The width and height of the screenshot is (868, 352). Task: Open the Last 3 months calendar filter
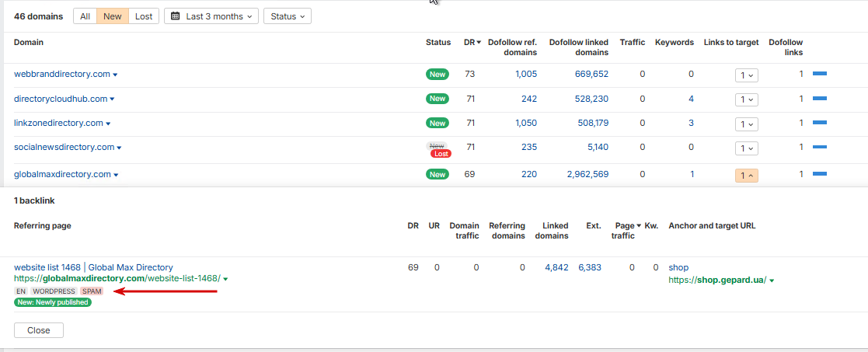point(211,16)
